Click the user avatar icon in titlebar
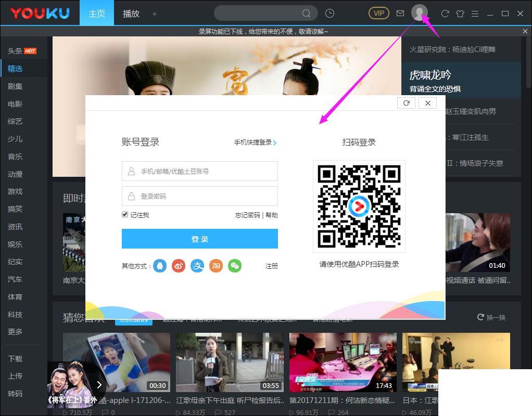The image size is (532, 416). click(420, 12)
